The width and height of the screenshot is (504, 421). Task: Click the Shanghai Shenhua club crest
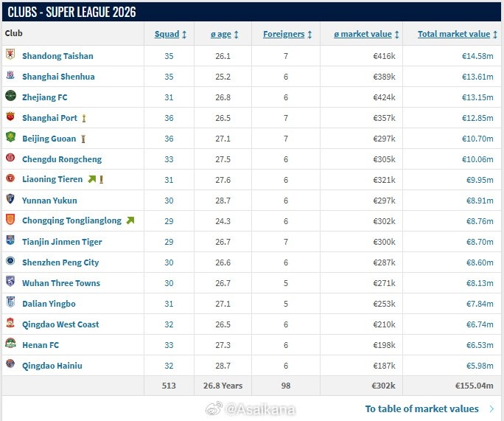10,75
